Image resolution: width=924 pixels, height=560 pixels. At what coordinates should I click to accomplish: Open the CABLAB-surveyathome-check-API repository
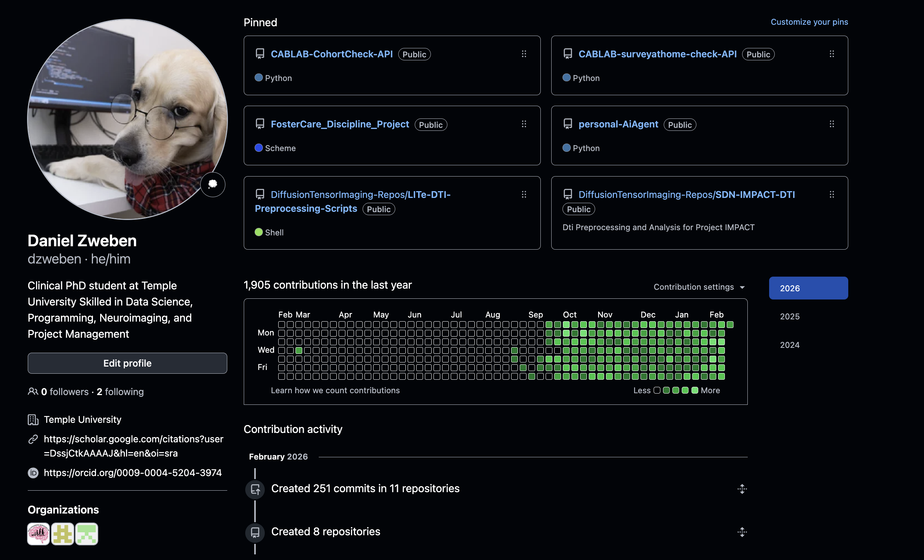point(657,54)
